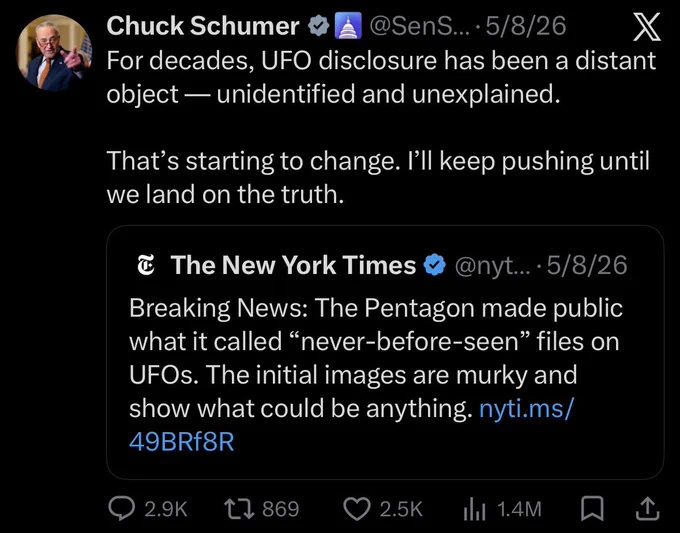Click the Capitol government affiliation badge
680x533 pixels.
click(349, 26)
